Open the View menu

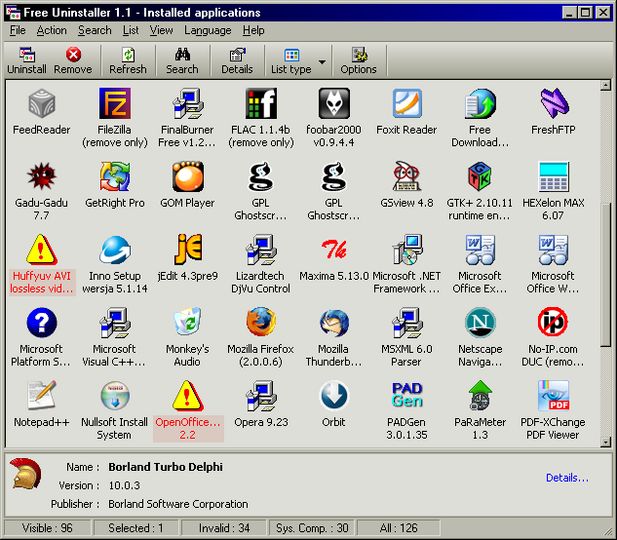(161, 30)
